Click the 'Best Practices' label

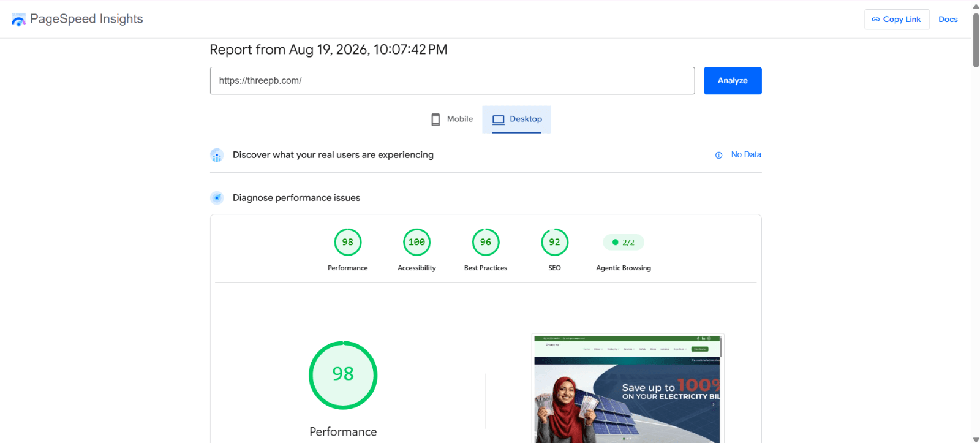[x=486, y=268]
